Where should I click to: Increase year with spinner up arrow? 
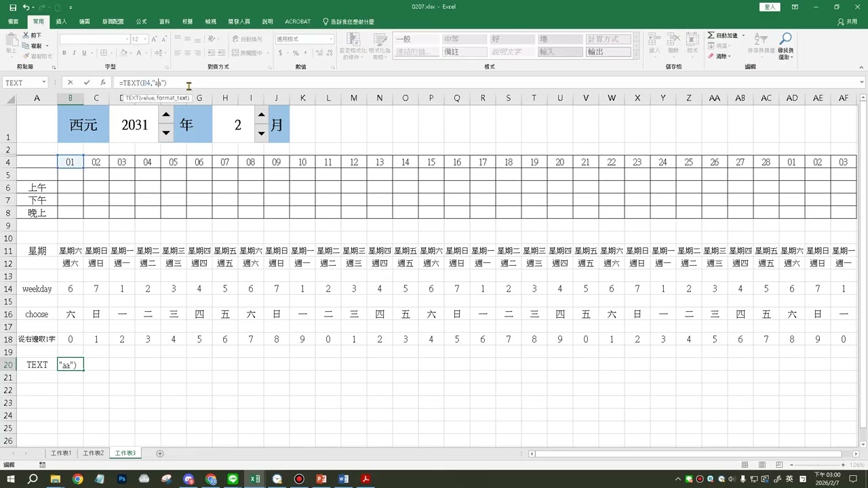point(166,115)
